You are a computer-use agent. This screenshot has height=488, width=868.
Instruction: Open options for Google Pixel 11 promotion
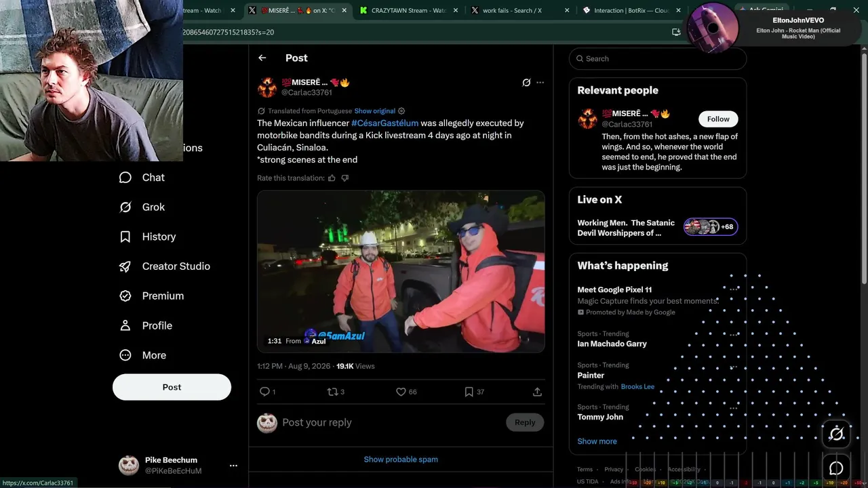pos(733,289)
